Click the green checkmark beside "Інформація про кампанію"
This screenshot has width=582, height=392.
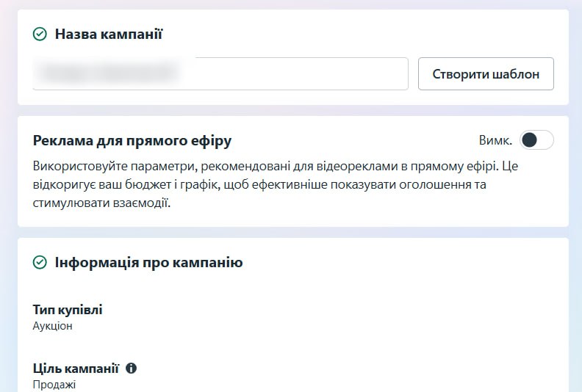click(40, 262)
